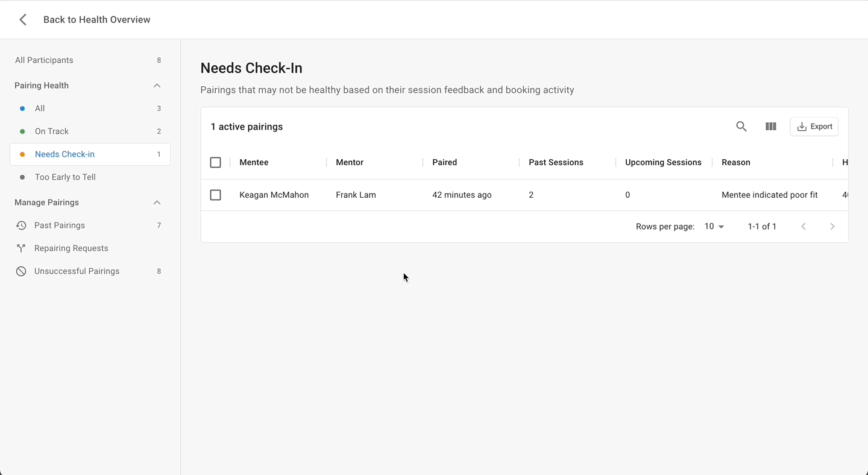Viewport: 868px width, 475px height.
Task: Open Keagan McMahon mentee entry
Action: (274, 195)
